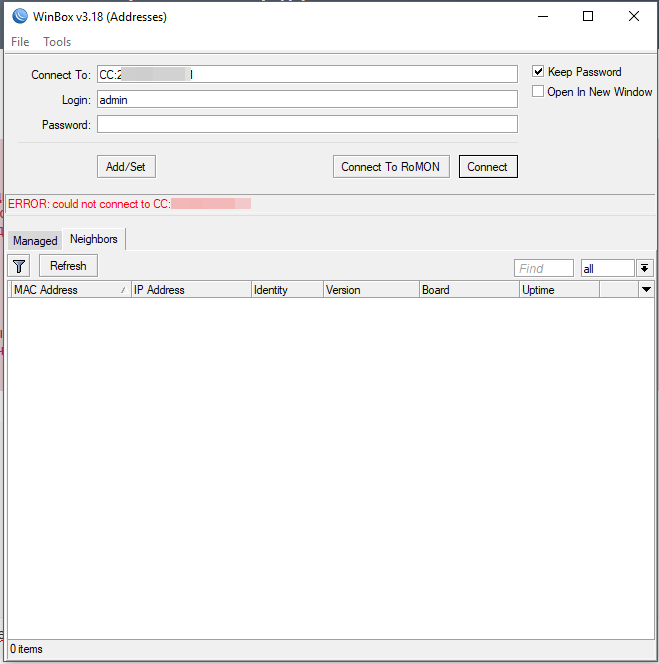The width and height of the screenshot is (659, 664).
Task: Enable Open In New Window checkbox
Action: [538, 91]
